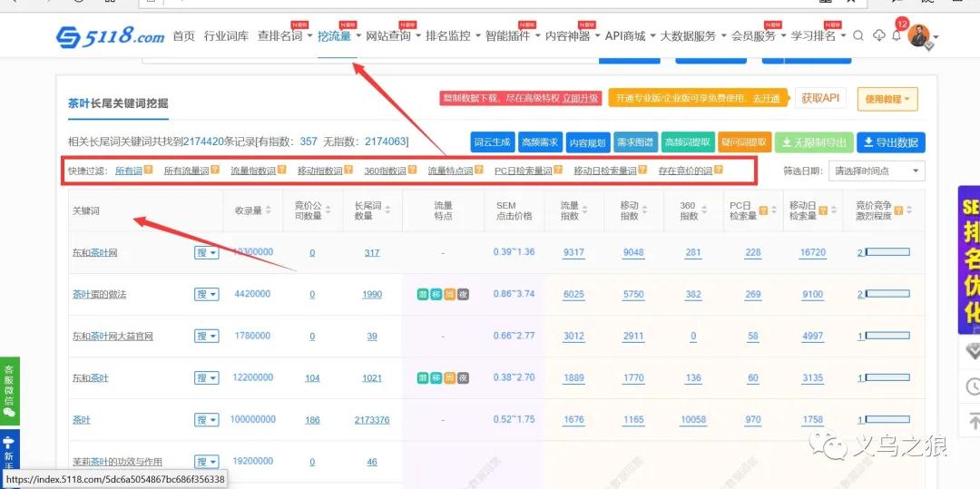The width and height of the screenshot is (980, 489).
Task: Click the back-to-top arrow on right sidebar
Action: coord(973,421)
